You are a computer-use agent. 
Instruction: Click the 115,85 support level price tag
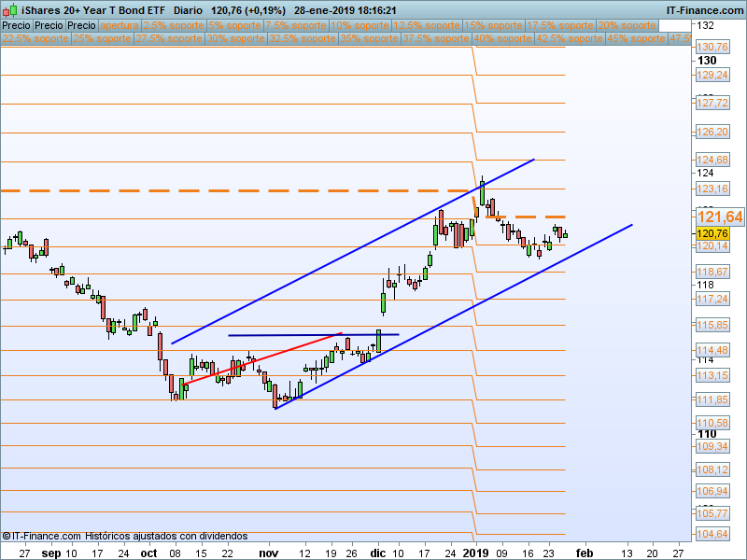tap(712, 325)
